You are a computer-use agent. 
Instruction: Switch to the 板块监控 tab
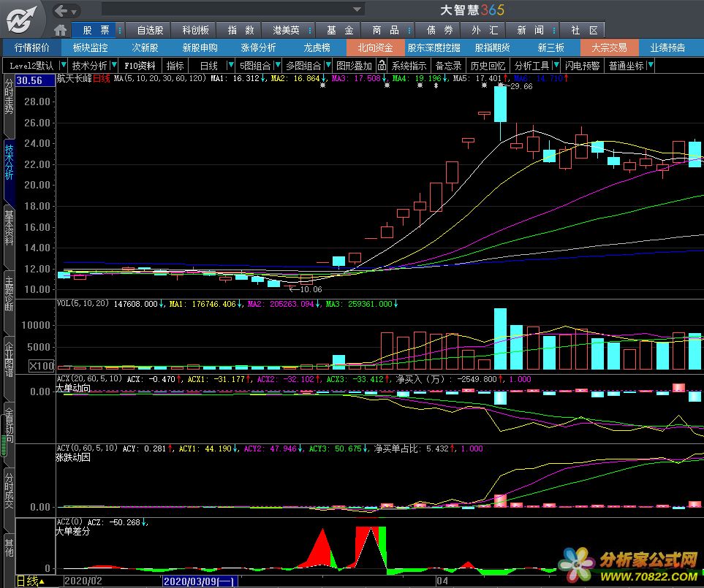[x=90, y=47]
